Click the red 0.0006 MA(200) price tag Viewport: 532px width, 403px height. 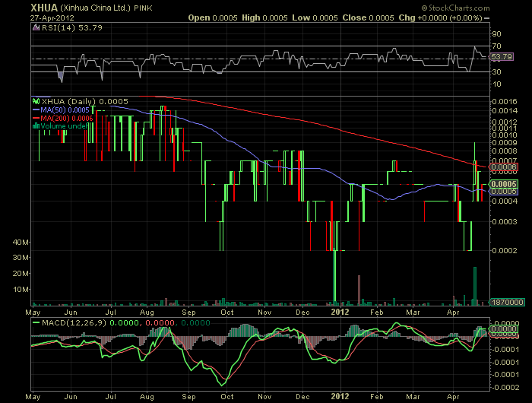coord(503,167)
